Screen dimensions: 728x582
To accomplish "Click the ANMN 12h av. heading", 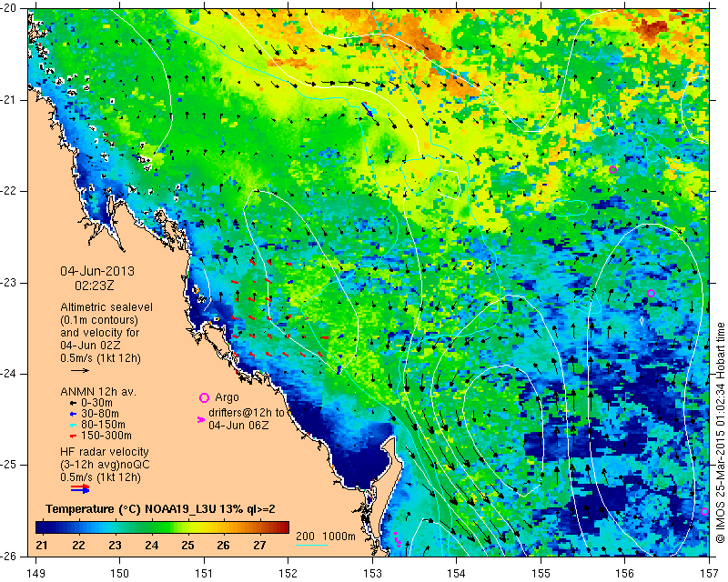I will click(x=98, y=392).
